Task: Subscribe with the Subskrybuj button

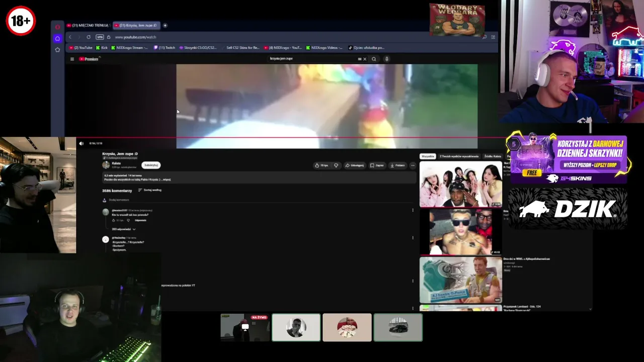Action: (x=151, y=165)
